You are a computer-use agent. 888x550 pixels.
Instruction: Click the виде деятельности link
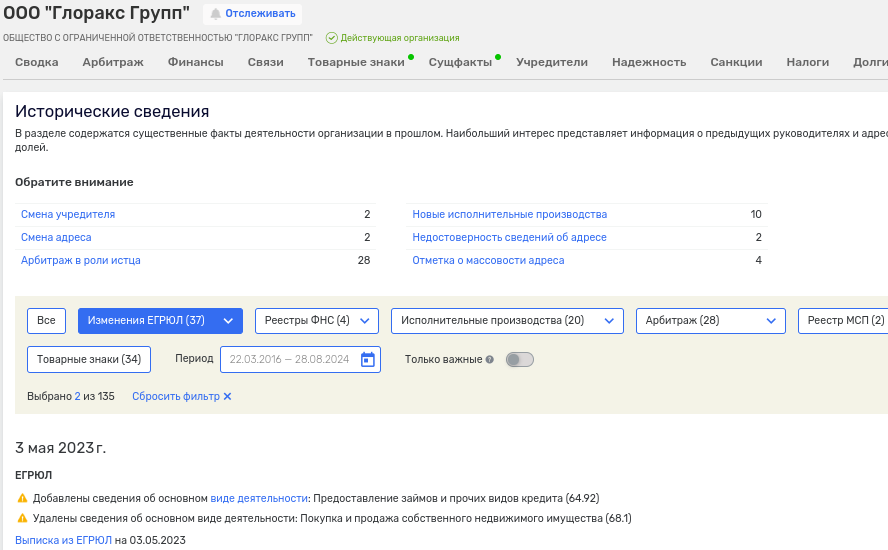[259, 498]
